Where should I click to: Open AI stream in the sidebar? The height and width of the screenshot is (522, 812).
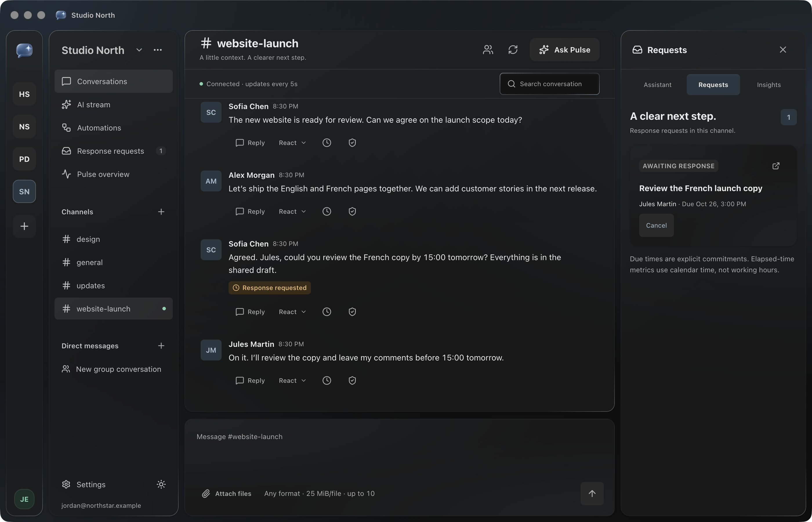click(113, 105)
